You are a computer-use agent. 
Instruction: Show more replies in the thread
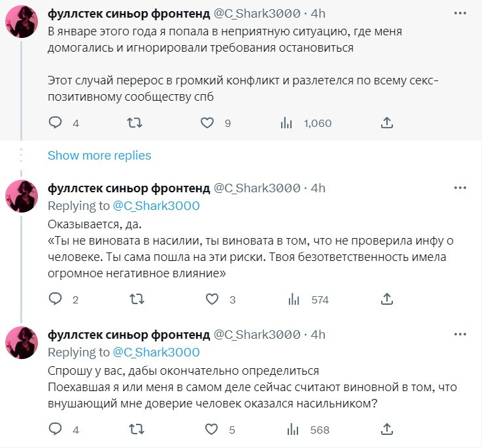99,156
